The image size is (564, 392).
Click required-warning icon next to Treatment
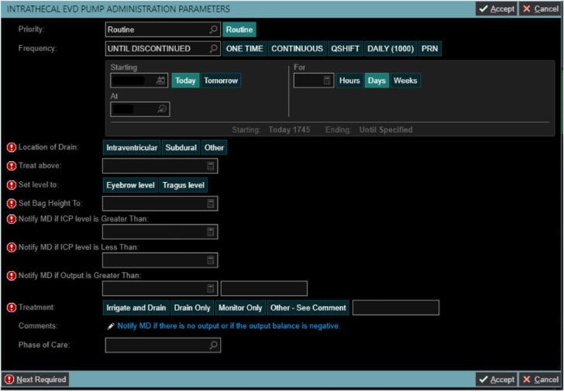point(12,308)
